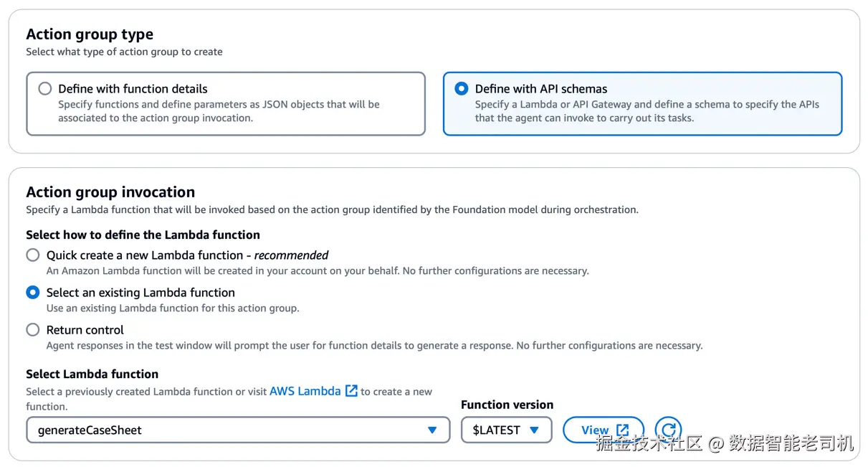
Task: Click the generateCaseSheet dropdown arrow
Action: (432, 430)
